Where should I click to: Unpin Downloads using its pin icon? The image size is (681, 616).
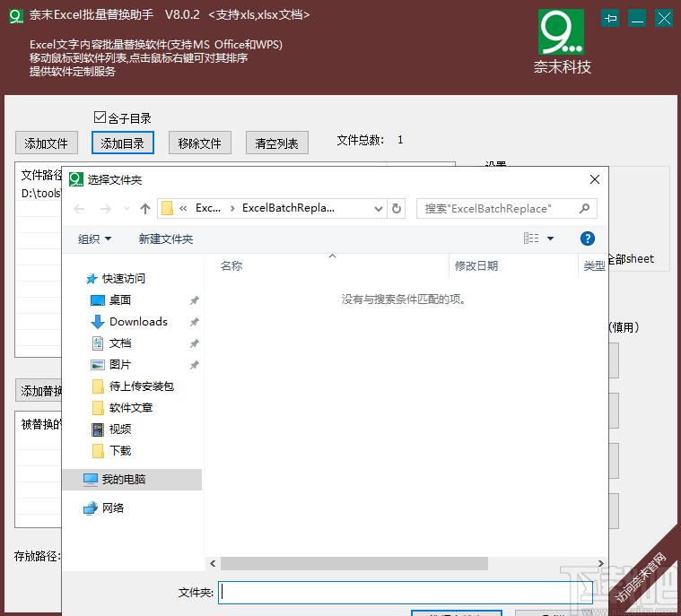coord(194,322)
